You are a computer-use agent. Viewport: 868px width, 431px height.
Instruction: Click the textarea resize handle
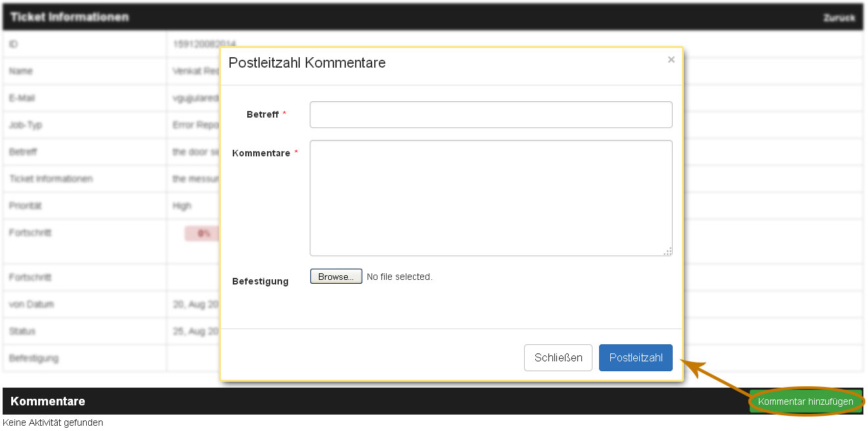(x=668, y=252)
